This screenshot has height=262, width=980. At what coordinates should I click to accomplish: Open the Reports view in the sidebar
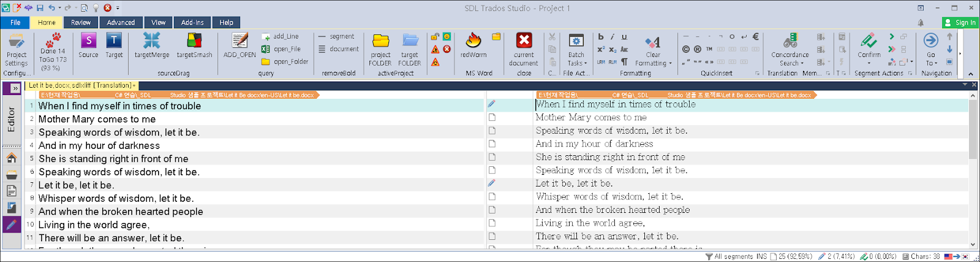(x=11, y=208)
